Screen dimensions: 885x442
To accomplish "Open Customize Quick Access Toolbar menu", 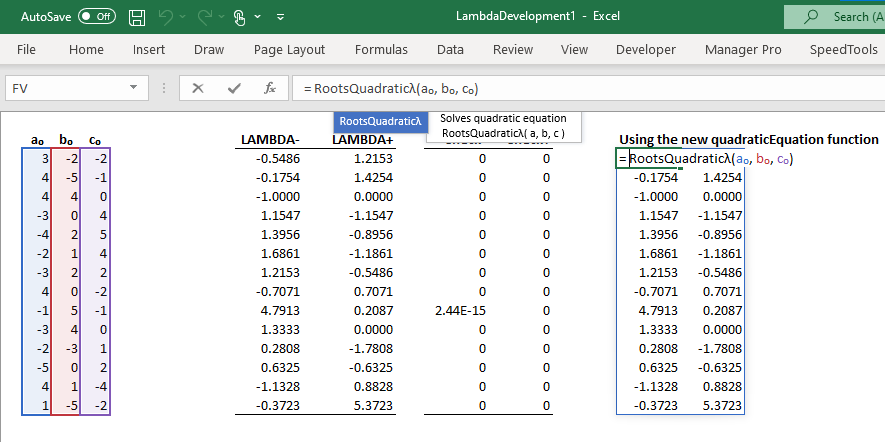I will (281, 17).
